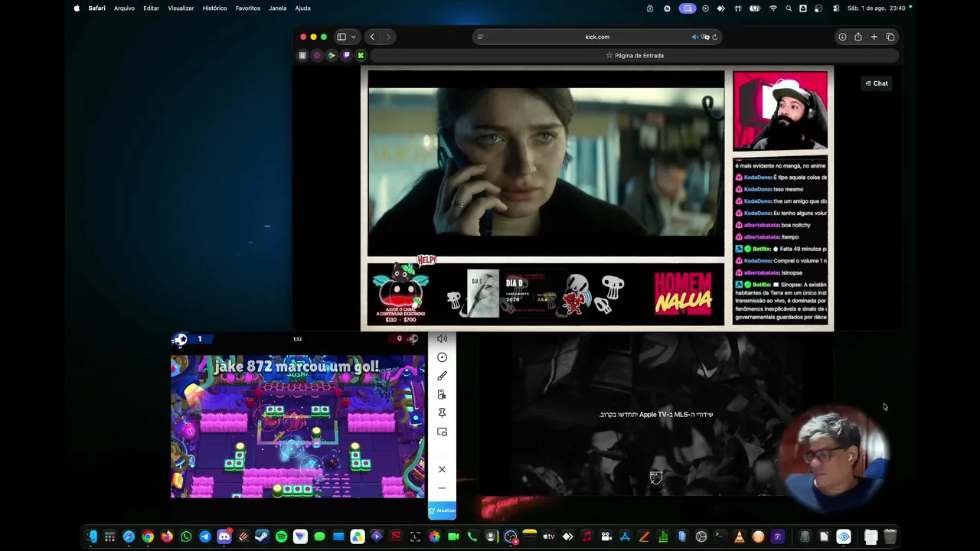Open Wi-Fi status in menu bar
The height and width of the screenshot is (551, 980).
(773, 8)
